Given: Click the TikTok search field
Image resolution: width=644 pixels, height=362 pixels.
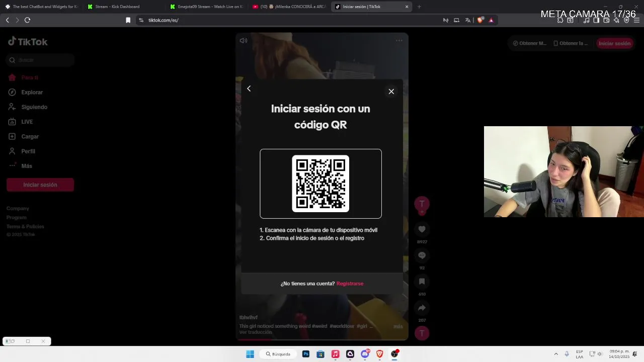Looking at the screenshot, I should click(x=40, y=60).
